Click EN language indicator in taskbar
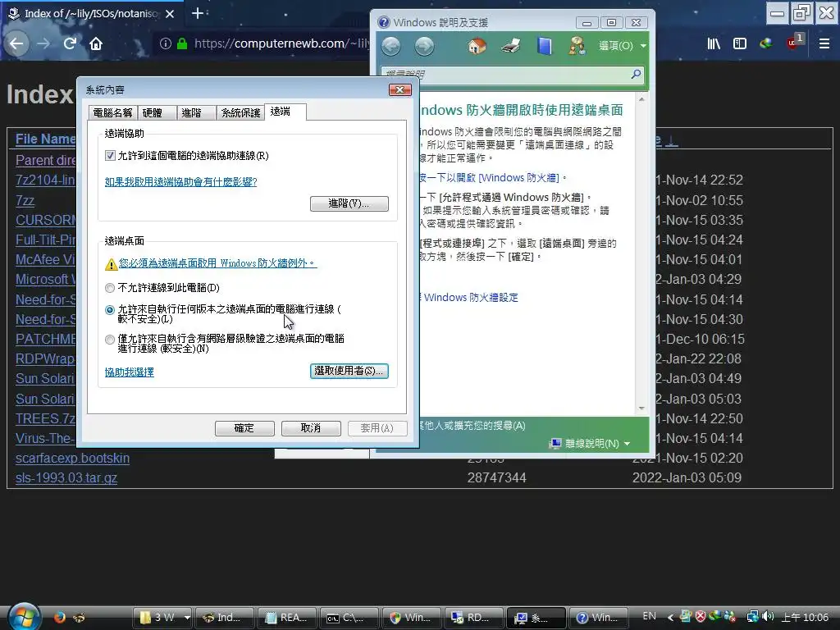 650,616
